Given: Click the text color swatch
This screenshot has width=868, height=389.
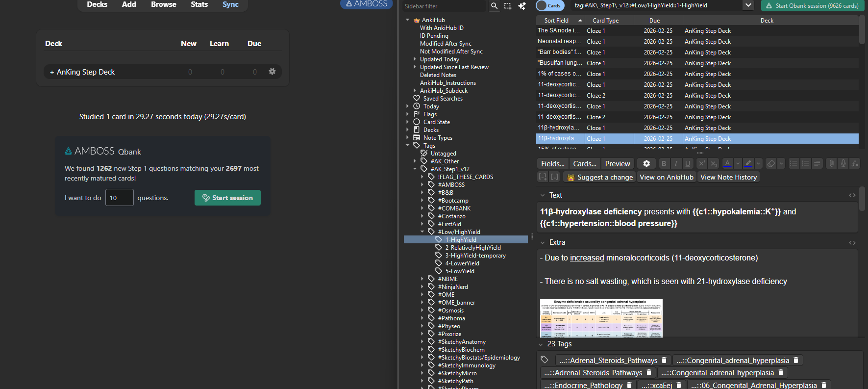Looking at the screenshot, I should (727, 164).
